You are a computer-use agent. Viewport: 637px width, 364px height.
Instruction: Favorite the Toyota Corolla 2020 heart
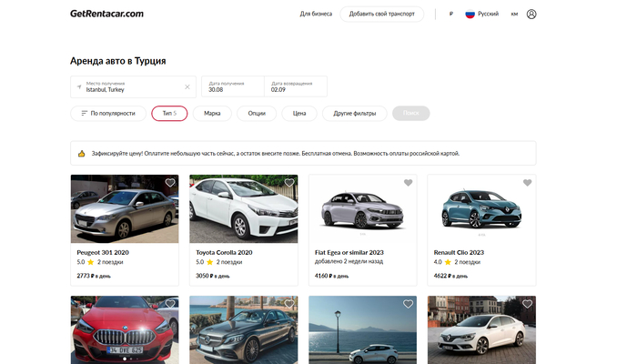click(x=289, y=183)
